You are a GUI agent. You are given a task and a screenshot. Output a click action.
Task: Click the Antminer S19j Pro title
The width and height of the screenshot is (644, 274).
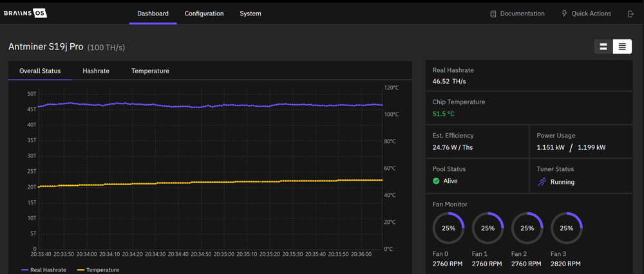[x=46, y=47]
